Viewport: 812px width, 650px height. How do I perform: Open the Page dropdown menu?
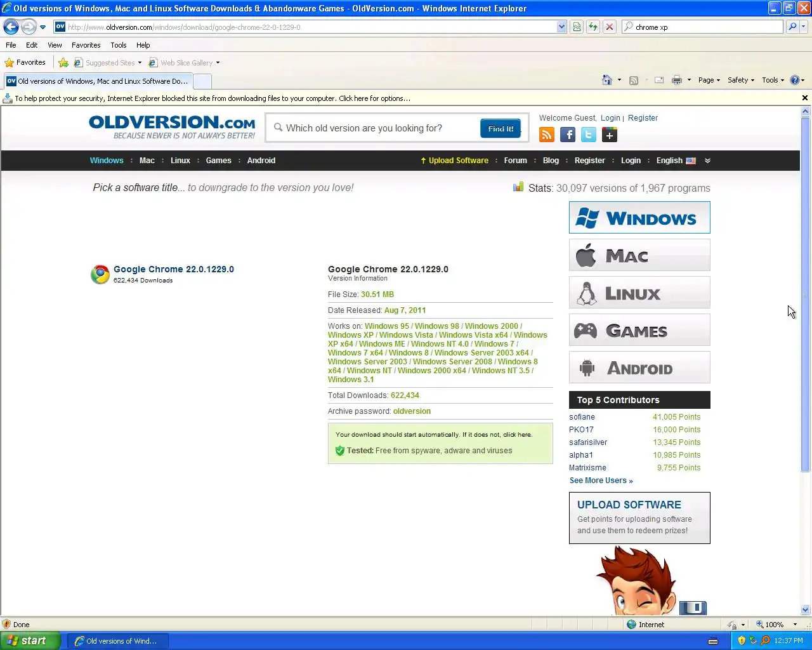[x=709, y=80]
